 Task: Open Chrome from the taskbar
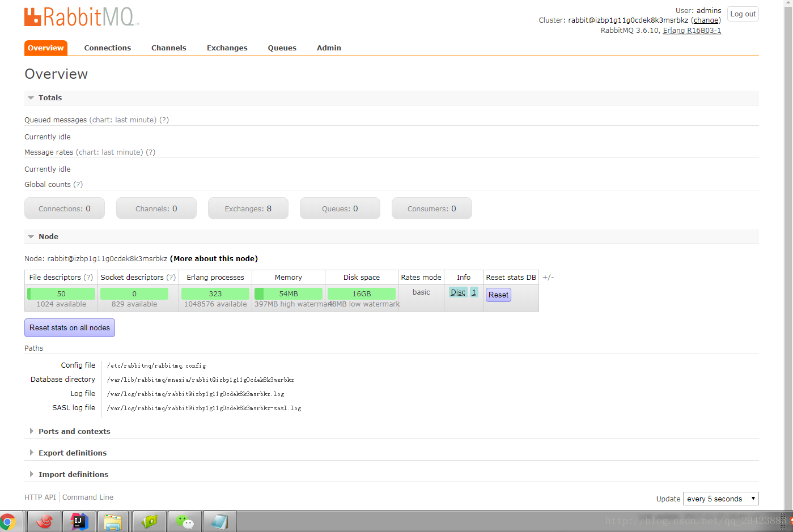pyautogui.click(x=8, y=521)
